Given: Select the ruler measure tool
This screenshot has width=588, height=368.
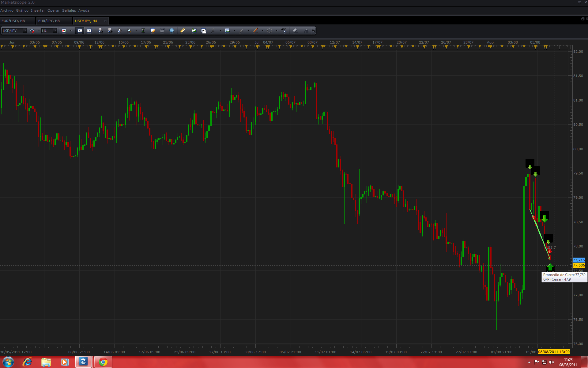Looking at the screenshot, I should point(183,30).
